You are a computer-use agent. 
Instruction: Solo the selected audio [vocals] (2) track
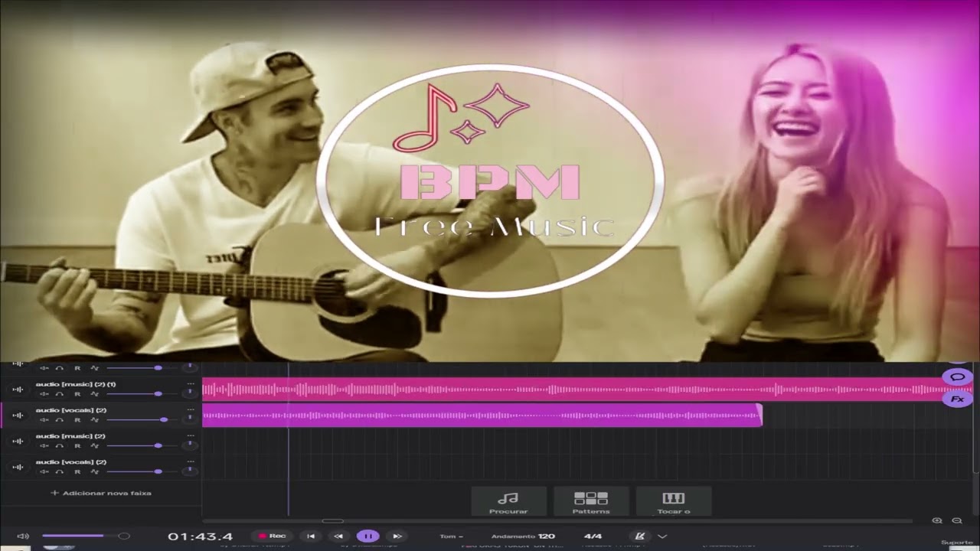[60, 420]
